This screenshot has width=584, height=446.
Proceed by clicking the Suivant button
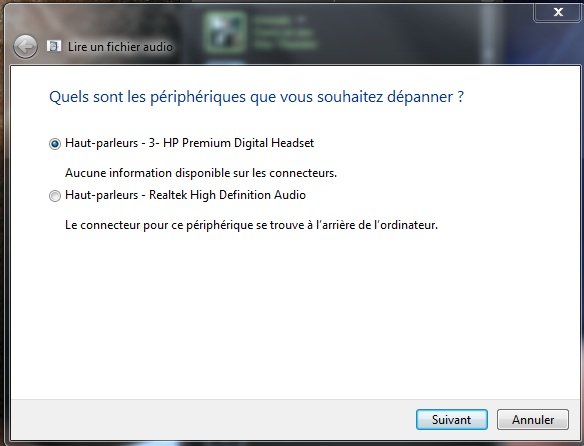(451, 420)
